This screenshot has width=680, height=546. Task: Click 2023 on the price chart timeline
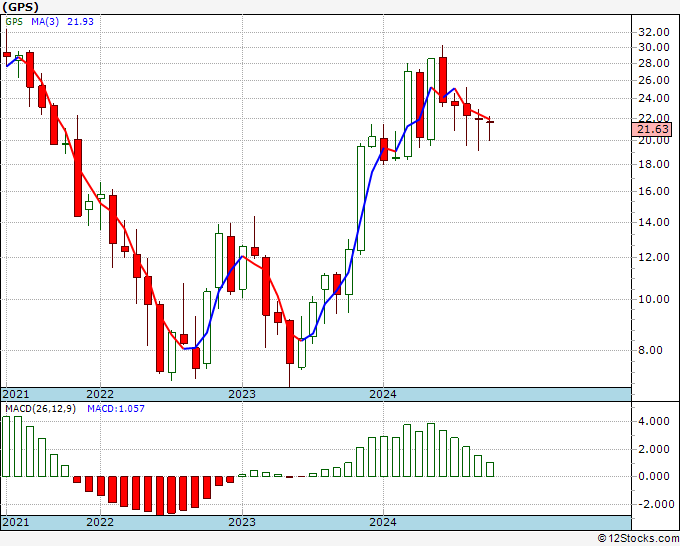coord(242,394)
